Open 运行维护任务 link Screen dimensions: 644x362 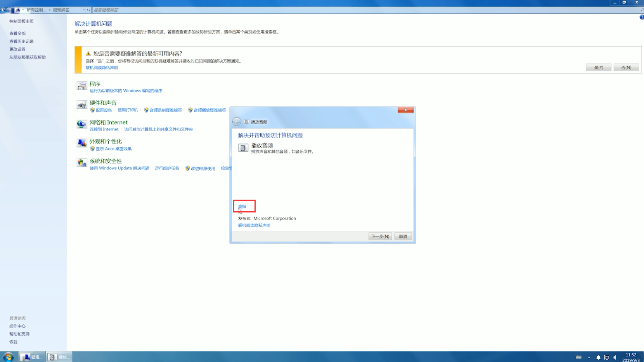click(167, 168)
